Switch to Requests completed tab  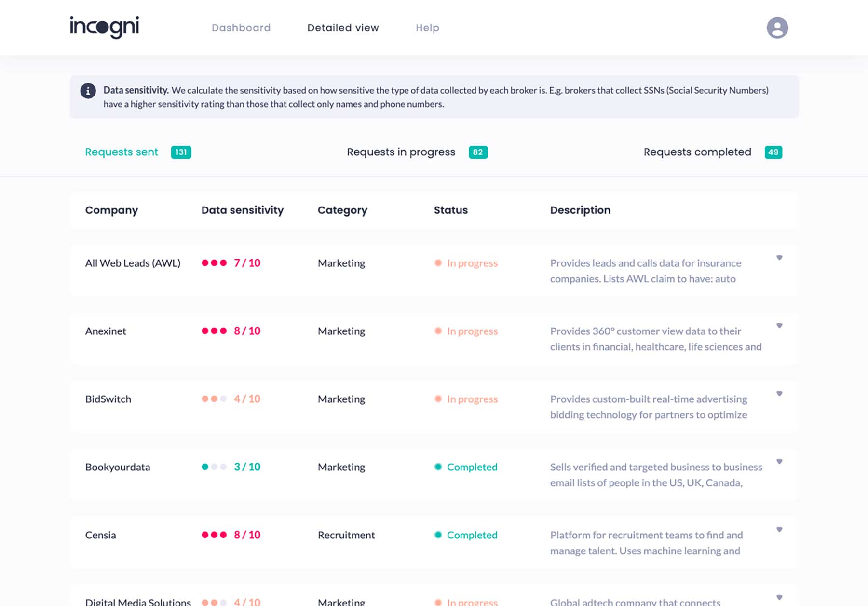[697, 152]
